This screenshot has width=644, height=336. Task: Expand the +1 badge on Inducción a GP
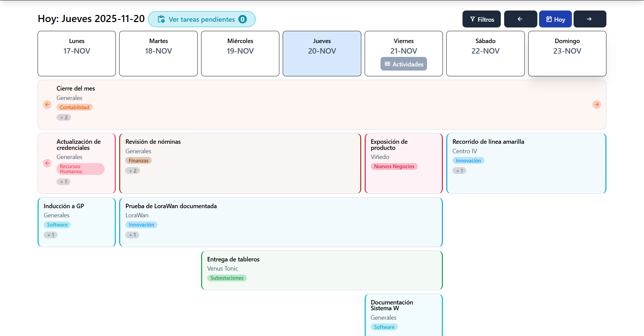[50, 235]
